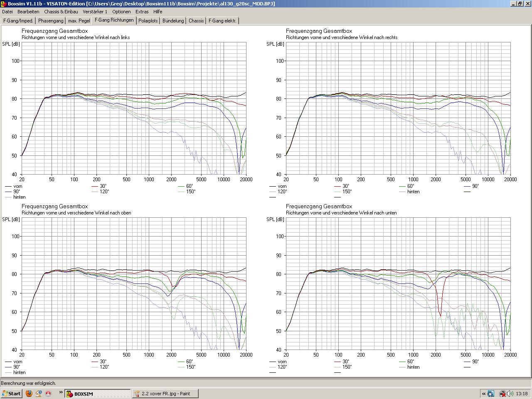Activate the BOXSIM taskbar button
This screenshot has height=399, width=532.
97,394
